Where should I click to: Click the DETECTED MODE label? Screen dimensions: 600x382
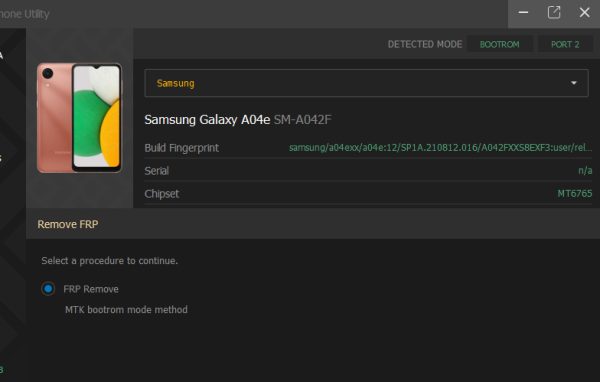pos(425,44)
